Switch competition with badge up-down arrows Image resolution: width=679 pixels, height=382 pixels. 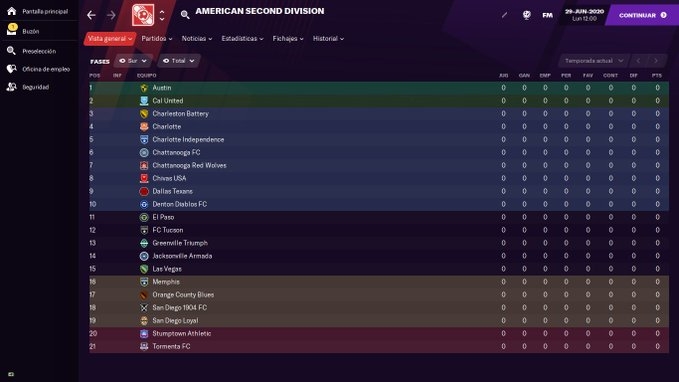tap(162, 16)
